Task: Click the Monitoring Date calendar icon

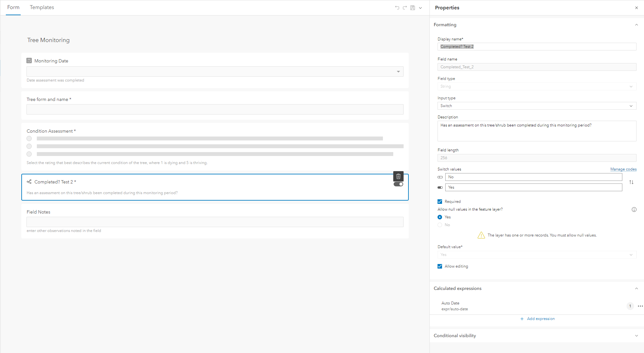Action: [x=29, y=61]
